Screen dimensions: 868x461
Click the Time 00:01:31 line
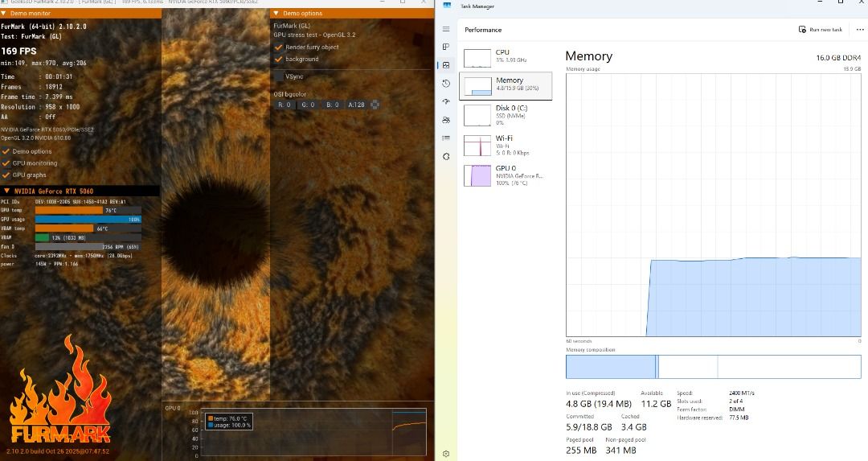[x=36, y=76]
